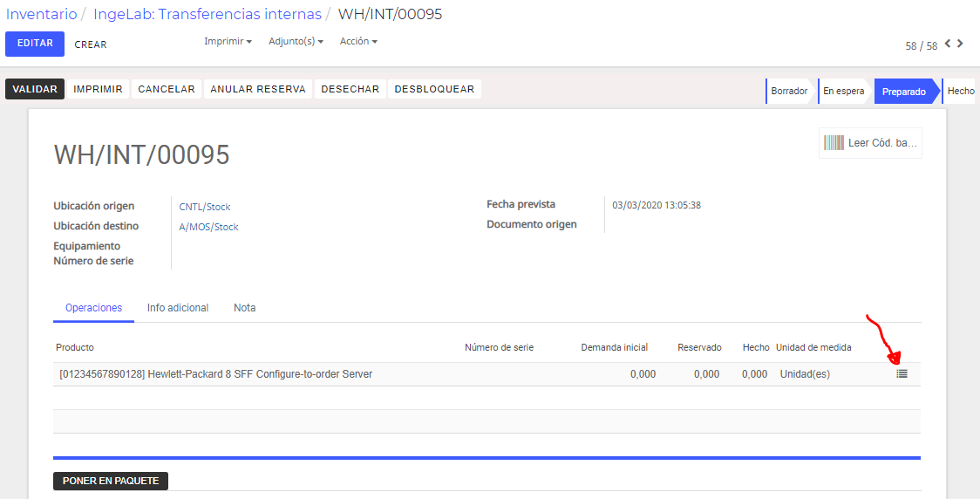This screenshot has width=980, height=499.
Task: Open CNTL/Stock origin location link
Action: (x=205, y=207)
